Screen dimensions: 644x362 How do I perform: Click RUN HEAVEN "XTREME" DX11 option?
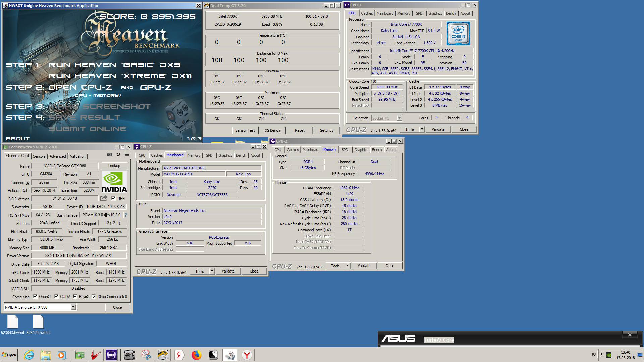tap(120, 76)
